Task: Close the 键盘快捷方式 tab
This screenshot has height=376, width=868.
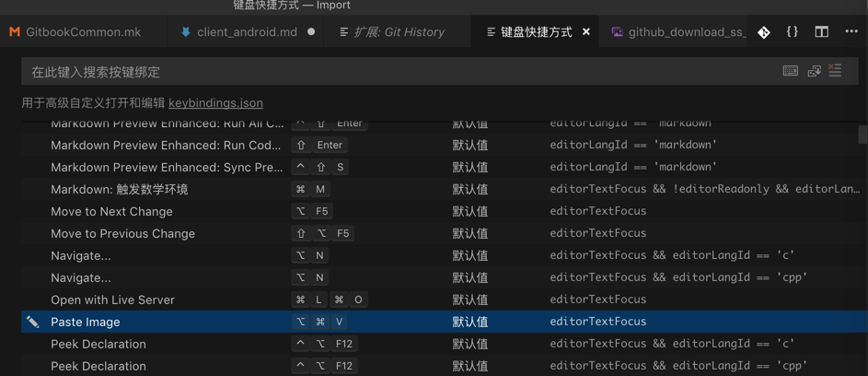Action: [586, 32]
